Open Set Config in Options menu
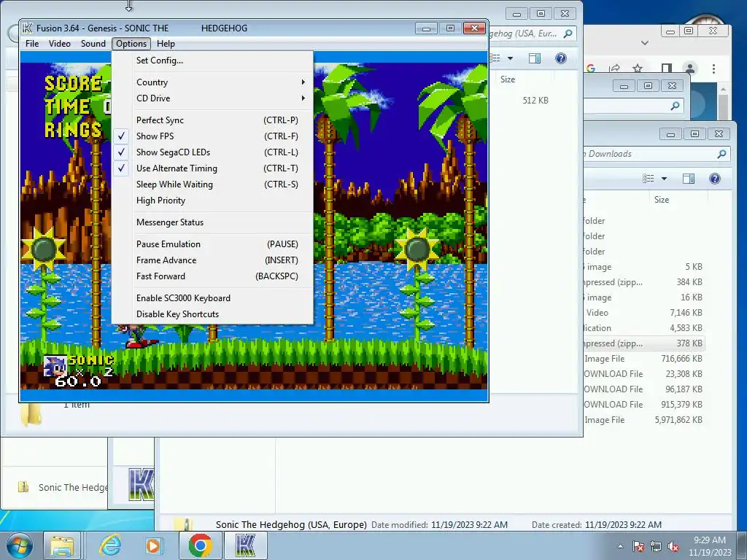Image resolution: width=747 pixels, height=560 pixels. (159, 61)
